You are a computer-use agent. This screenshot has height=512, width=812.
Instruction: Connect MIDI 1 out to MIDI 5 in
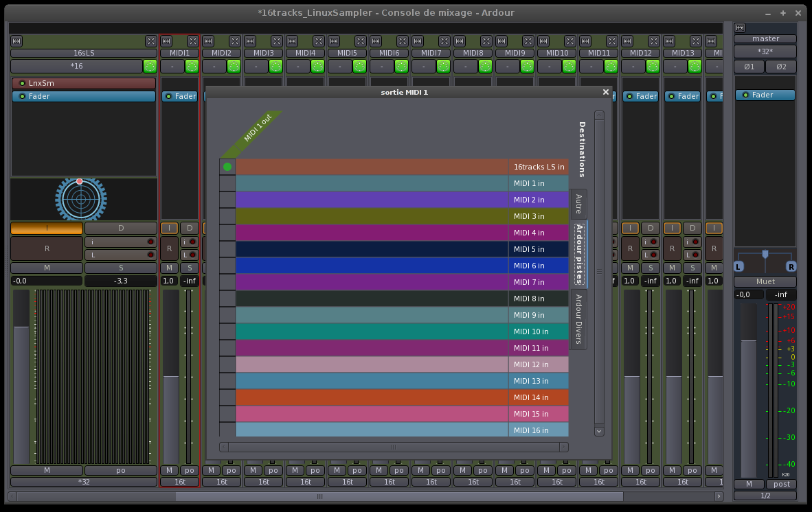[x=227, y=249]
